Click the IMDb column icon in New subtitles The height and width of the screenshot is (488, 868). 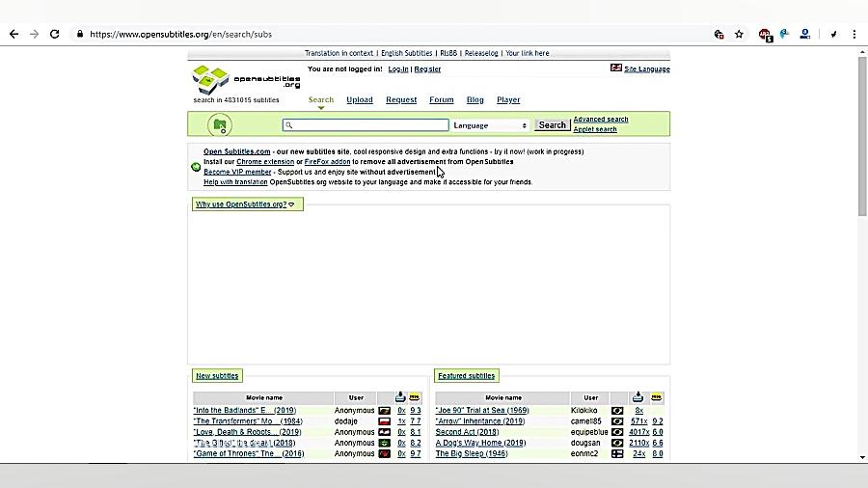click(415, 397)
